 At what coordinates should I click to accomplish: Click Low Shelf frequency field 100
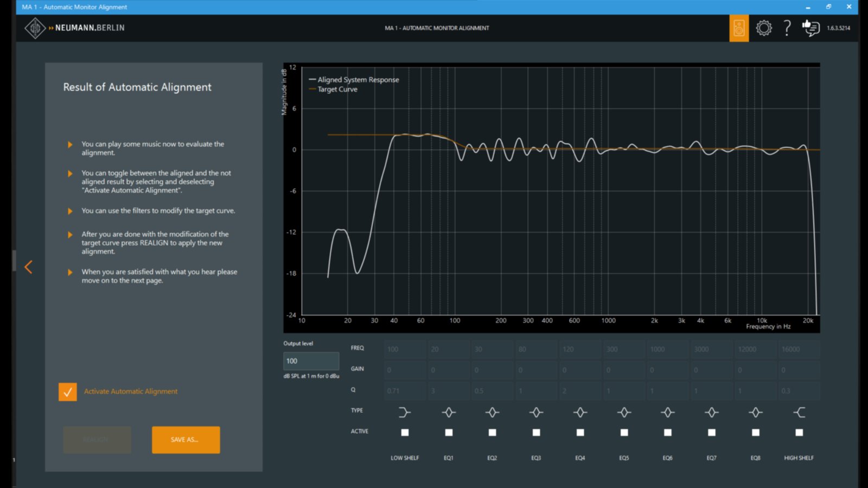coord(405,349)
